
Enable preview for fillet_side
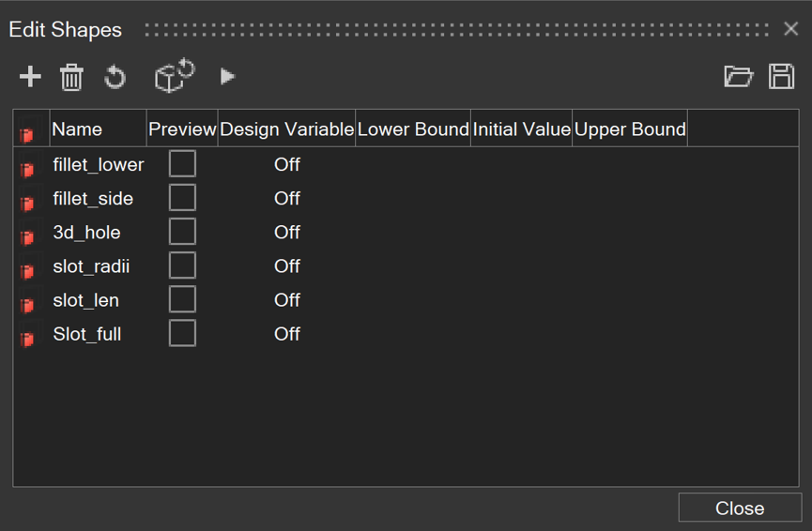tap(182, 197)
